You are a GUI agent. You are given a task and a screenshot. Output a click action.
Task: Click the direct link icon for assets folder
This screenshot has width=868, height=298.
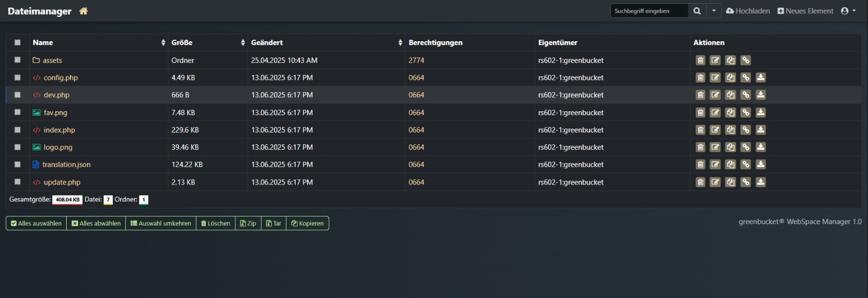(x=746, y=60)
